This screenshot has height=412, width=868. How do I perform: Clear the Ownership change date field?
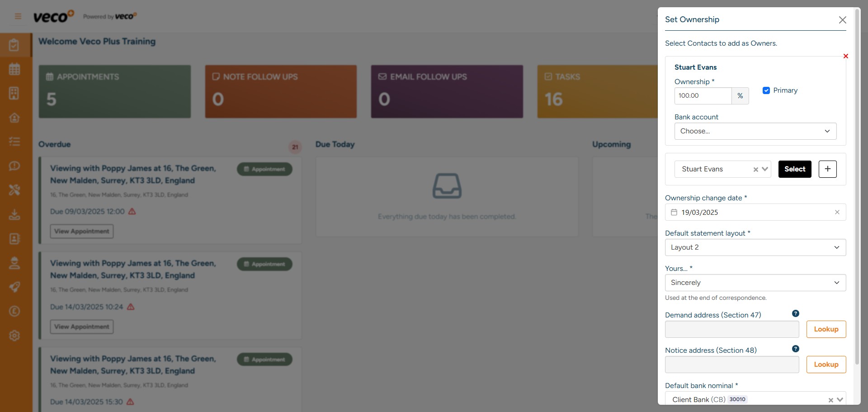point(837,212)
